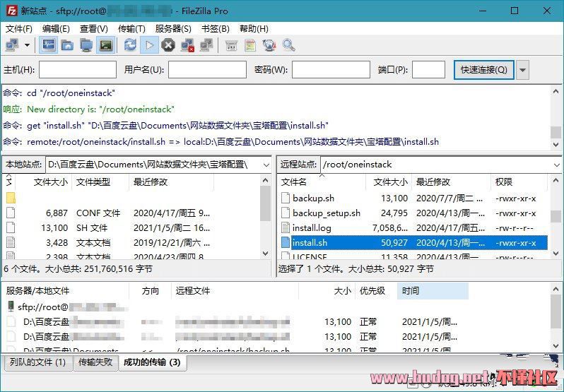Toggle message log display in toolbar
Viewport: 564px width, 392px height.
pos(48,46)
